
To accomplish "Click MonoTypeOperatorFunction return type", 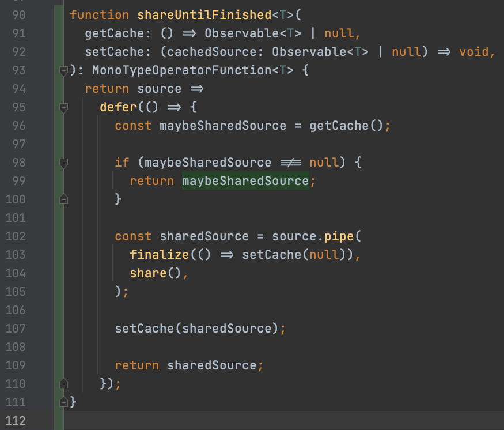I will (182, 70).
